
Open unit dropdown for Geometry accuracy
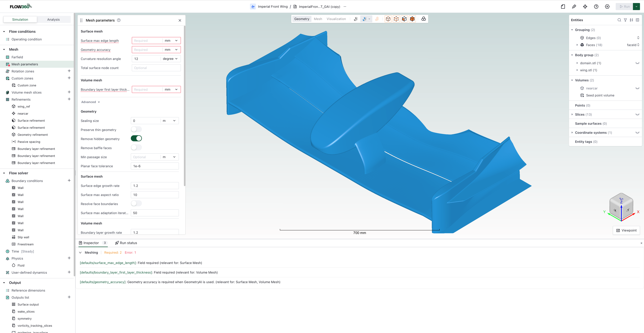[171, 50]
